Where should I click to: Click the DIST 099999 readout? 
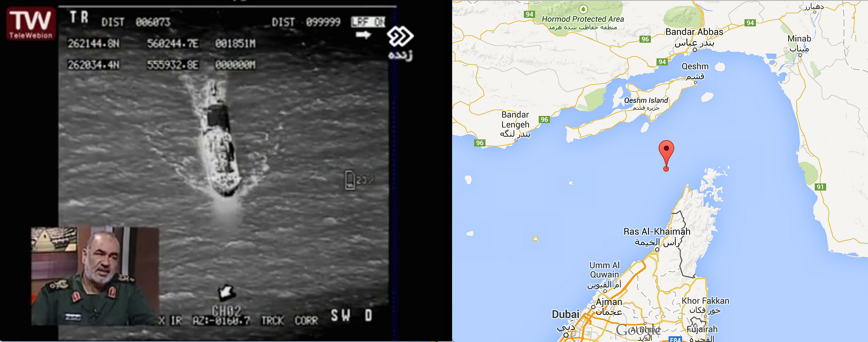click(x=306, y=22)
